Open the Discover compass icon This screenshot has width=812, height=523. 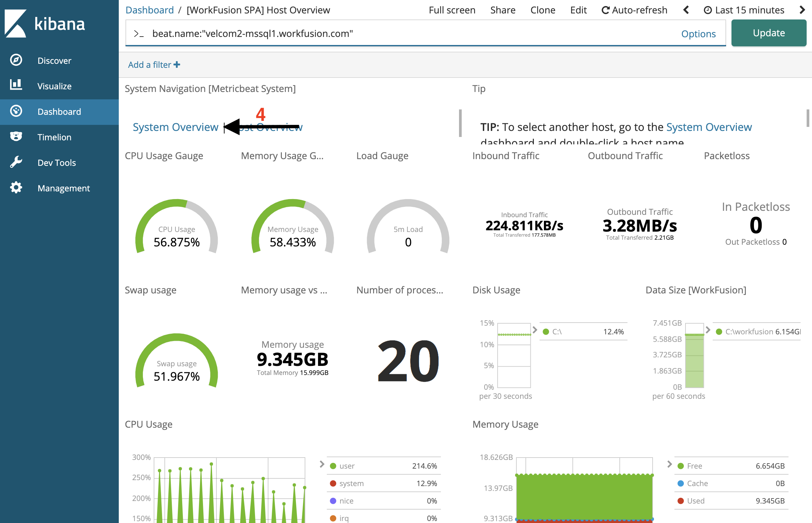click(x=16, y=60)
